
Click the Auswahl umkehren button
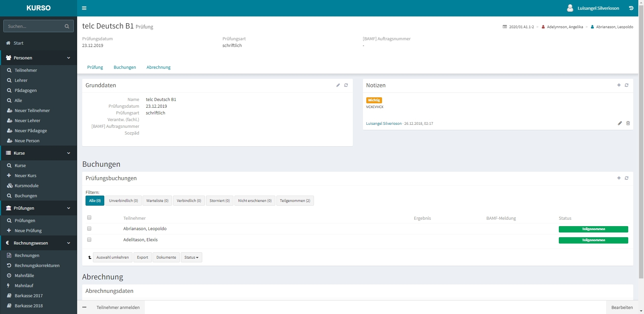(113, 257)
